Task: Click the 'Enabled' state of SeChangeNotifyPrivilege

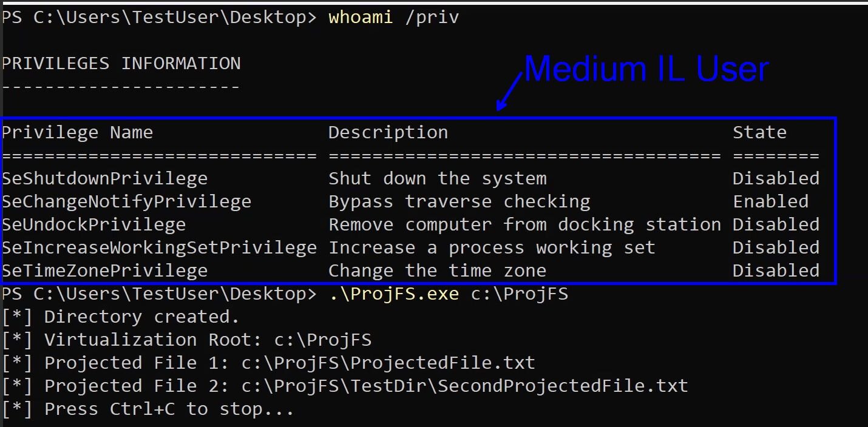Action: point(770,201)
